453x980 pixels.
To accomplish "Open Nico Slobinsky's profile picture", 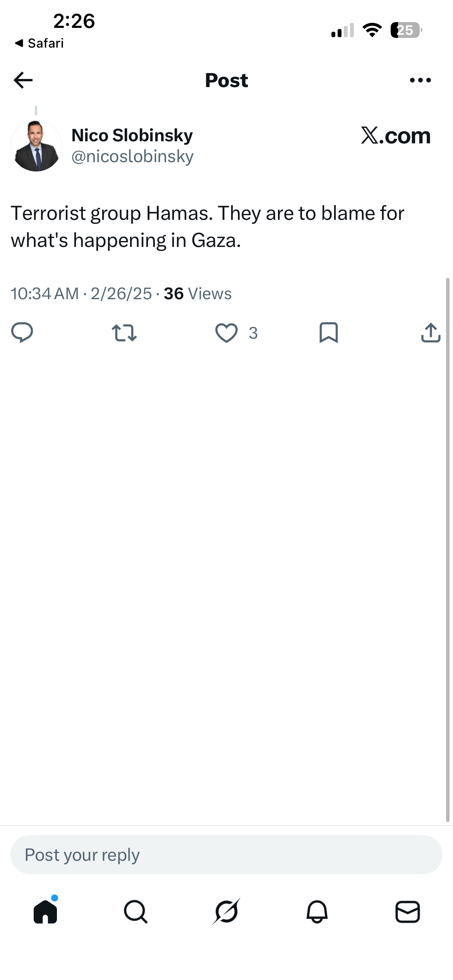I will (36, 146).
